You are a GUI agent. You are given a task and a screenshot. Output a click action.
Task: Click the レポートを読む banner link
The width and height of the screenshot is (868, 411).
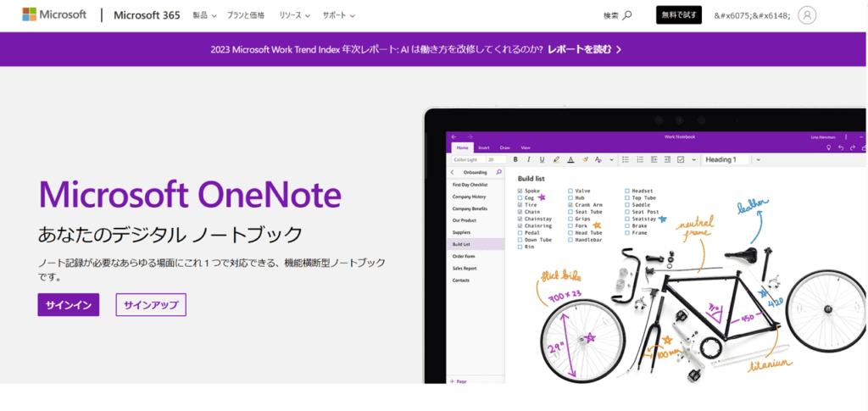pyautogui.click(x=584, y=49)
